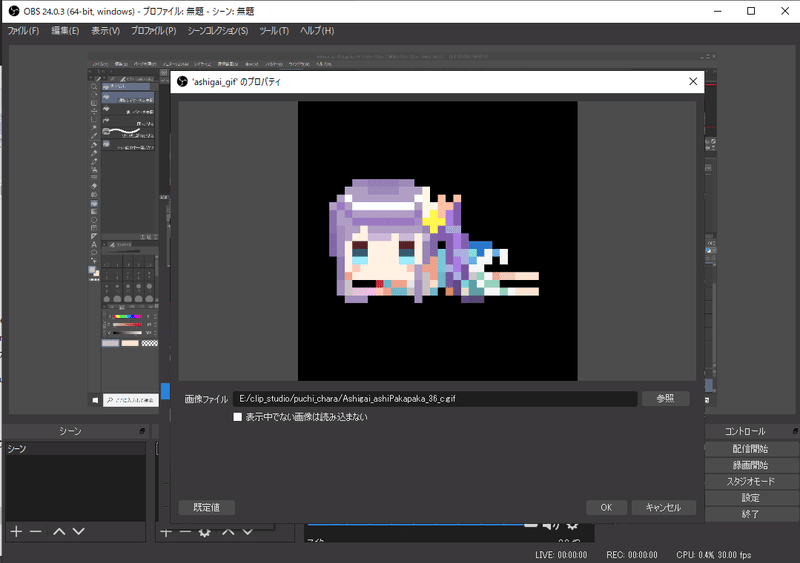800x563 pixels.
Task: Minimize the OBS main window
Action: tap(718, 11)
